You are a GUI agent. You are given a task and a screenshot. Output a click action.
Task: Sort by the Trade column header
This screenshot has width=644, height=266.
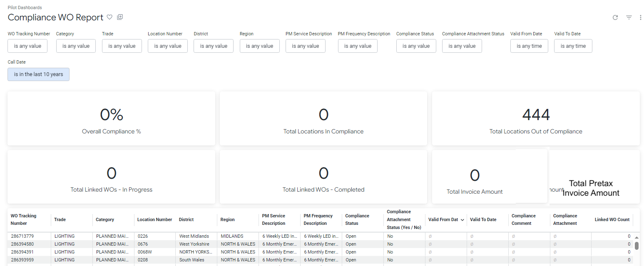[60, 220]
